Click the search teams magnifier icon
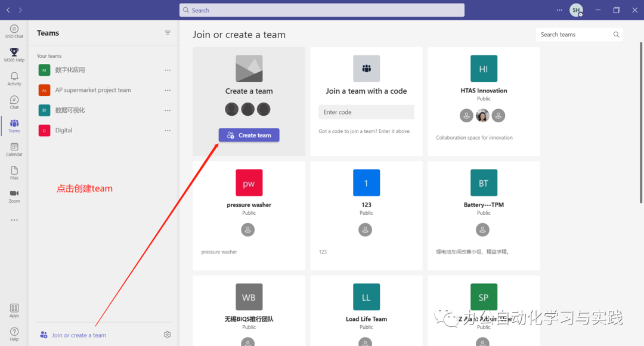The height and width of the screenshot is (346, 644). pos(616,35)
